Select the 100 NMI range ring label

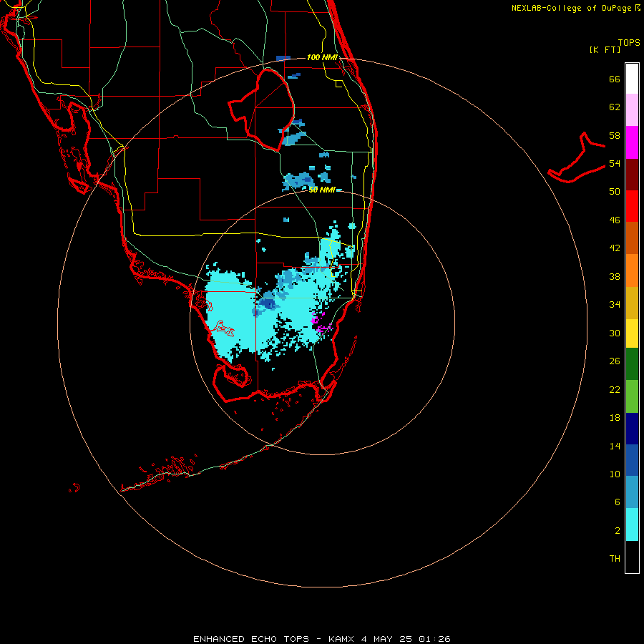pos(322,57)
